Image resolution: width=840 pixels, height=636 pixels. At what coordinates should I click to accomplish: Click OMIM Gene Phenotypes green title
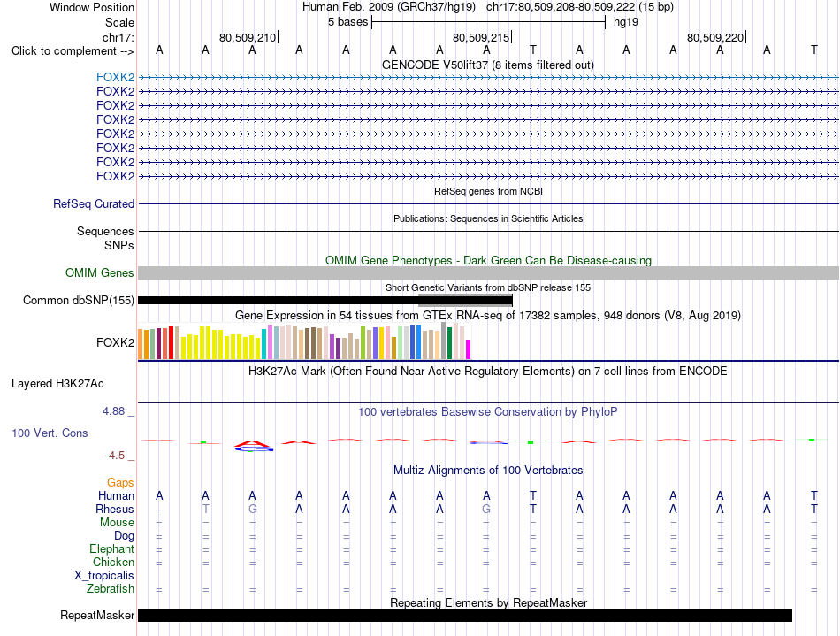click(x=489, y=260)
